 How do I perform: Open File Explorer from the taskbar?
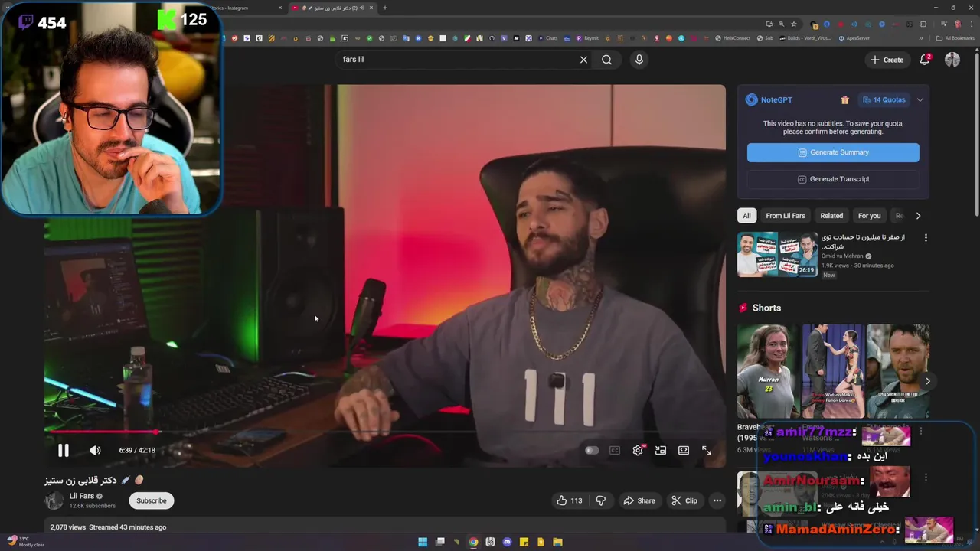tap(557, 542)
